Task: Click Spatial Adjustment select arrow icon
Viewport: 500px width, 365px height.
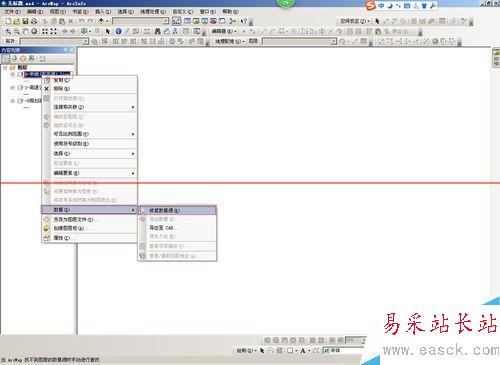Action: point(377,21)
